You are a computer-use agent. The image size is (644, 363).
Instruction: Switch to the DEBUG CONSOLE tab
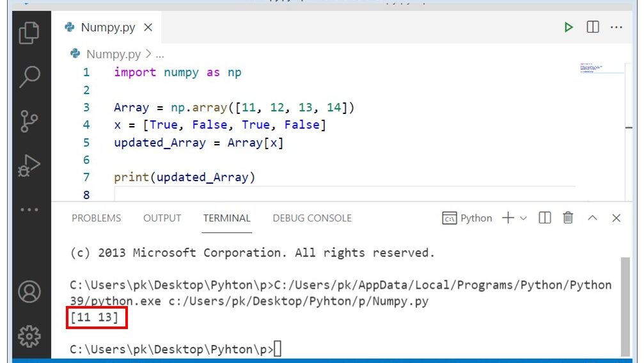pos(312,218)
